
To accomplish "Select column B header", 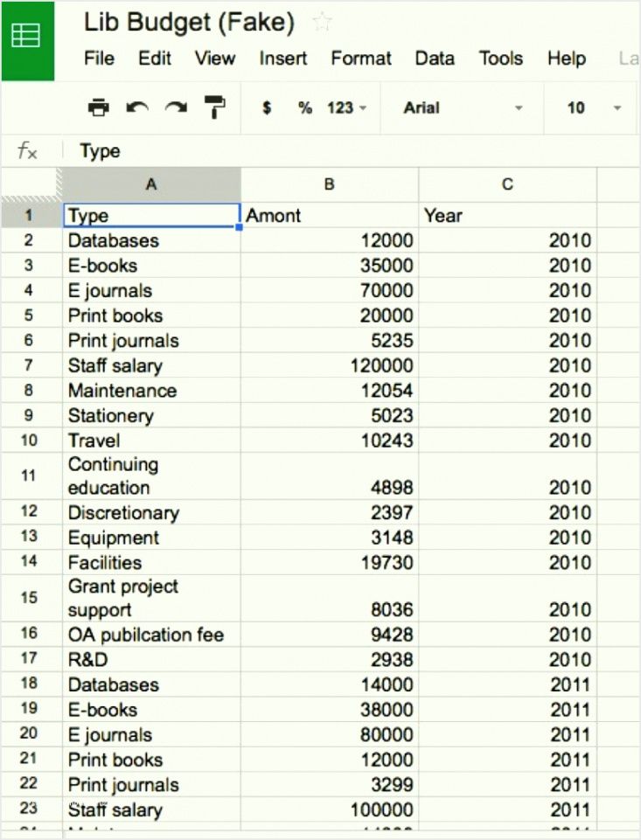I will coord(330,184).
